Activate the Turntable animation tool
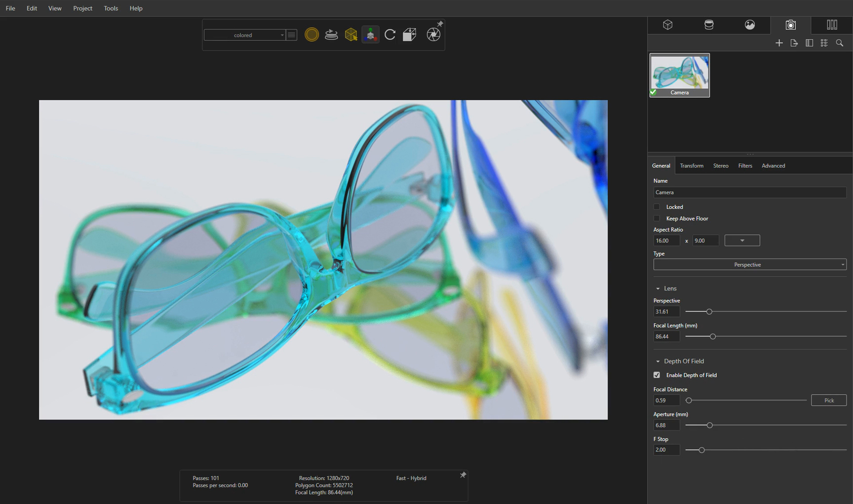 point(331,35)
